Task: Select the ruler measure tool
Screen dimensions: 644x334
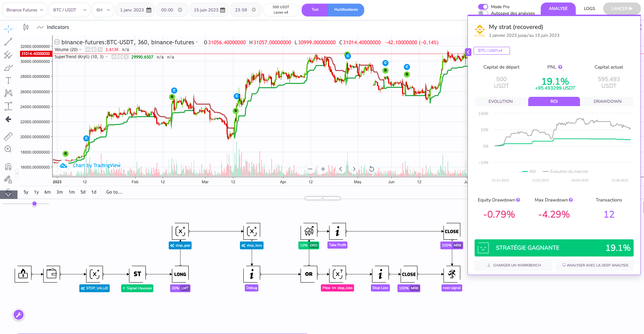Action: 8,136
